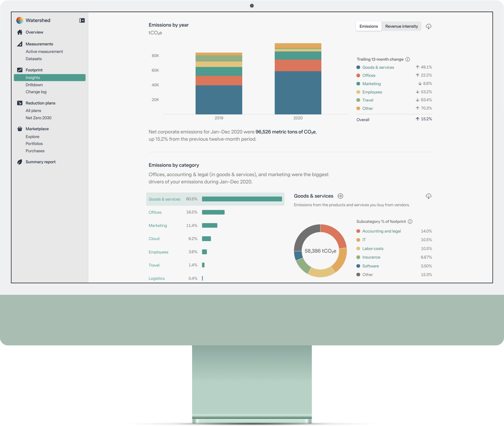This screenshot has width=504, height=426.
Task: Select Offices category row
Action: pos(155,212)
